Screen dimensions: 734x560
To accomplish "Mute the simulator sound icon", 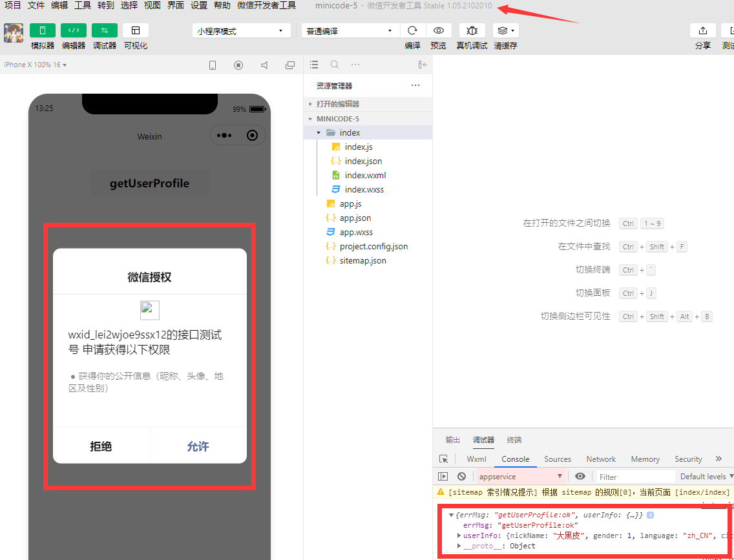I will tap(264, 65).
